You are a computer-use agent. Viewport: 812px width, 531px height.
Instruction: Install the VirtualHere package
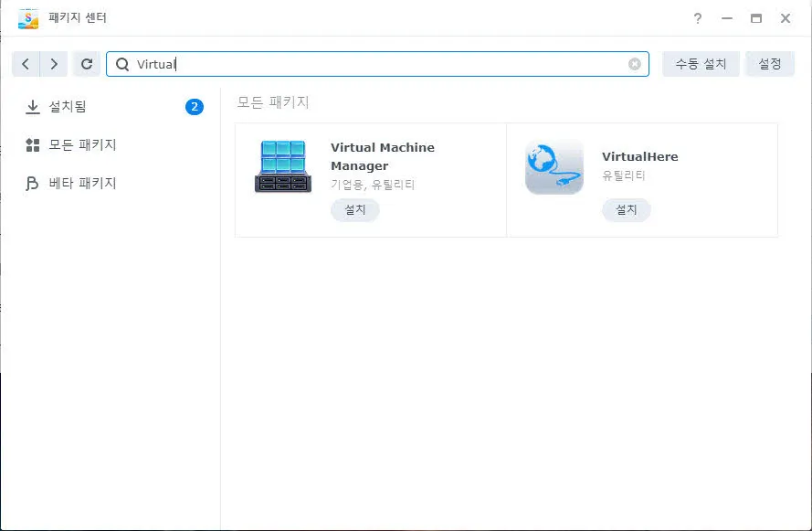tap(626, 210)
